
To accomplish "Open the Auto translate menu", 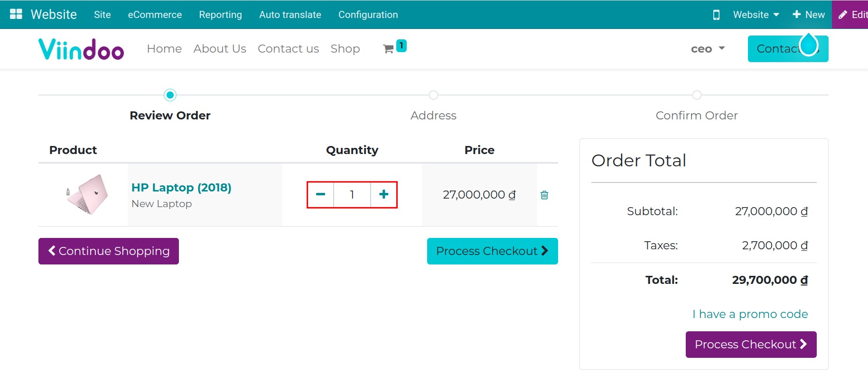I will (290, 15).
